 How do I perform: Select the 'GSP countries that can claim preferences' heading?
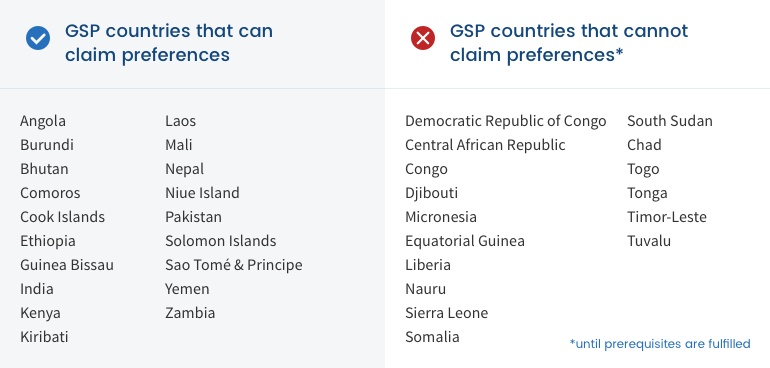point(168,43)
